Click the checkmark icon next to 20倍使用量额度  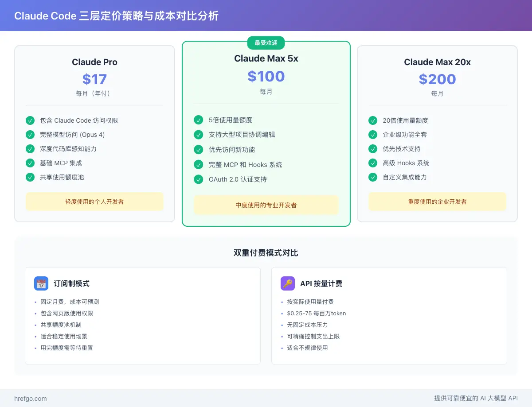tap(373, 120)
